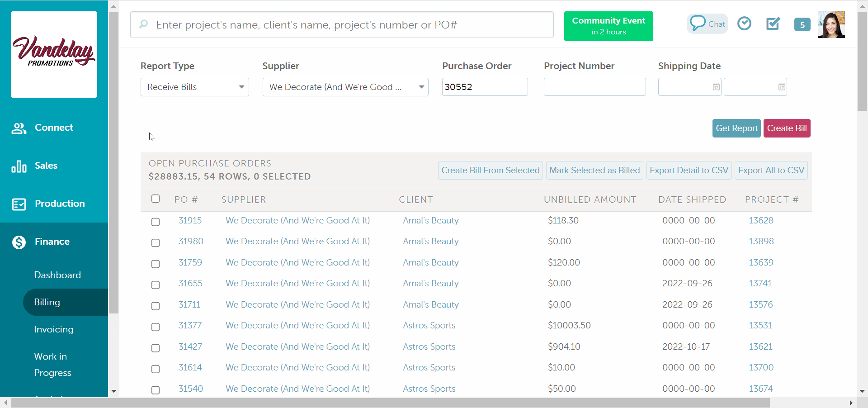Click the Connect people icon in sidebar
The width and height of the screenshot is (868, 408).
(x=19, y=128)
